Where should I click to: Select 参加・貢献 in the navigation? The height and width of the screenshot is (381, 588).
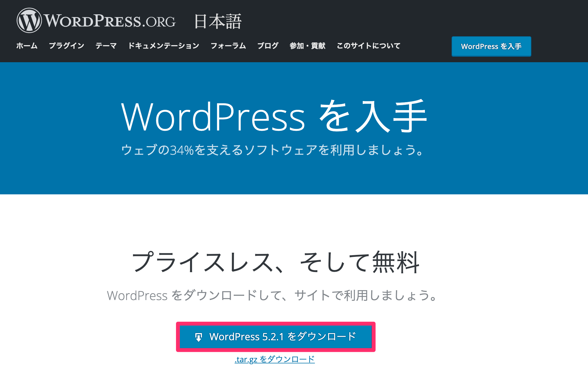click(x=307, y=46)
